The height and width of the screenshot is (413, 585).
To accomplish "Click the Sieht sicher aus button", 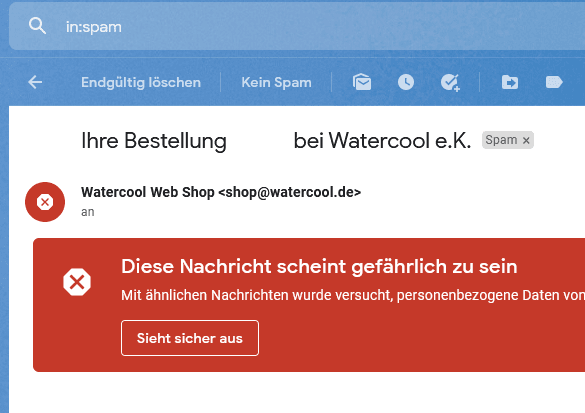I will pyautogui.click(x=190, y=338).
